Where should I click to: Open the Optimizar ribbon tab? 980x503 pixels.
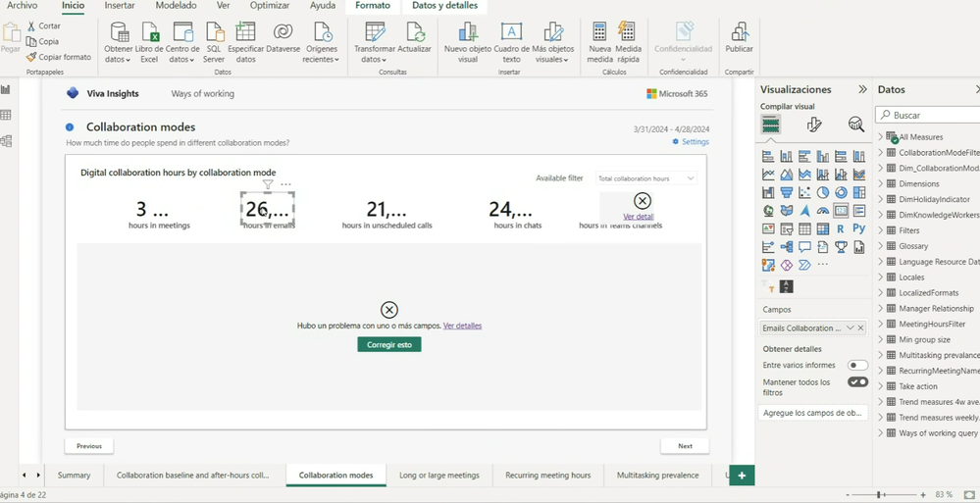(270, 6)
